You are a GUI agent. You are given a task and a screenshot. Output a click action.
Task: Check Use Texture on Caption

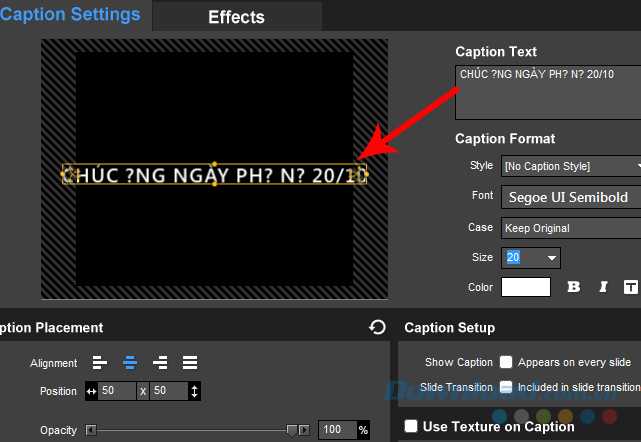tap(411, 427)
